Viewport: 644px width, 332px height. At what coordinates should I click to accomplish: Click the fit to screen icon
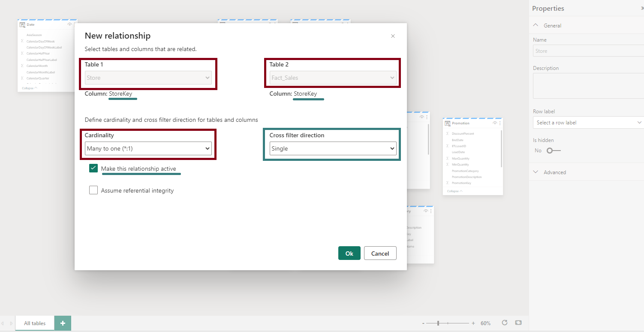pos(518,323)
